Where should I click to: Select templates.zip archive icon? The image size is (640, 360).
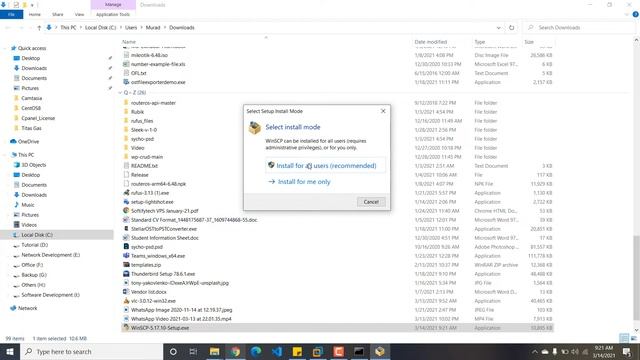click(126, 264)
